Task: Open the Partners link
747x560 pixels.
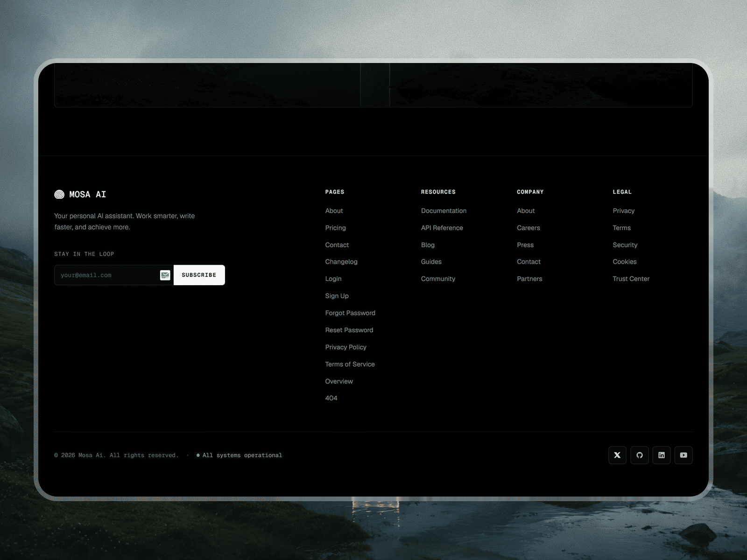Action: [x=529, y=279]
